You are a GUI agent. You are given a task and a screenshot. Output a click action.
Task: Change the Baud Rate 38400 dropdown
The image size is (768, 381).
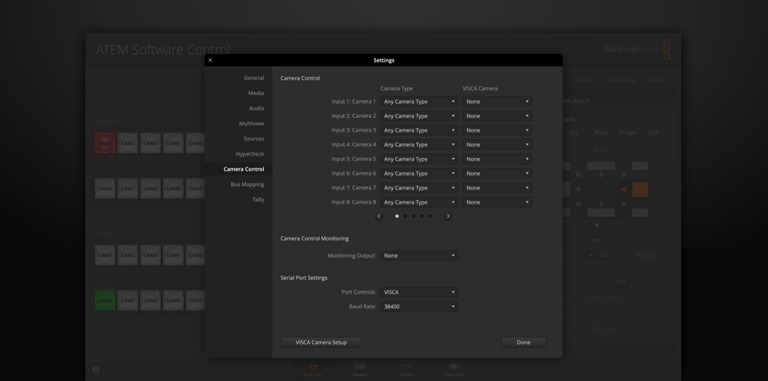point(419,307)
